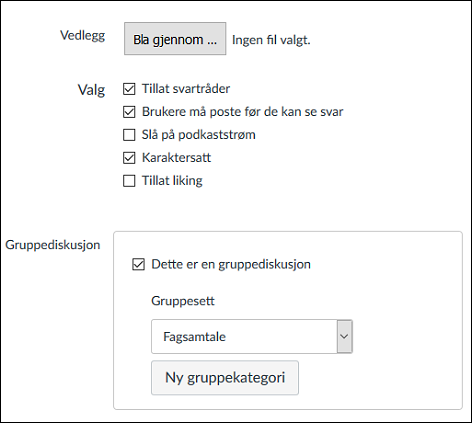The height and width of the screenshot is (423, 472).
Task: Uncheck the Tillat svartråder checkbox
Action: [x=129, y=89]
